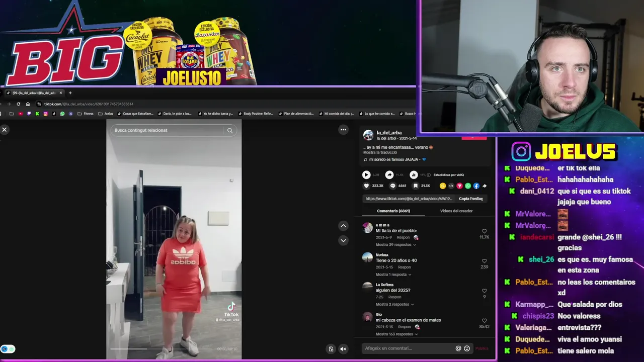Reply to Nuria's comment via Respon
The image size is (644, 362).
[x=405, y=267]
